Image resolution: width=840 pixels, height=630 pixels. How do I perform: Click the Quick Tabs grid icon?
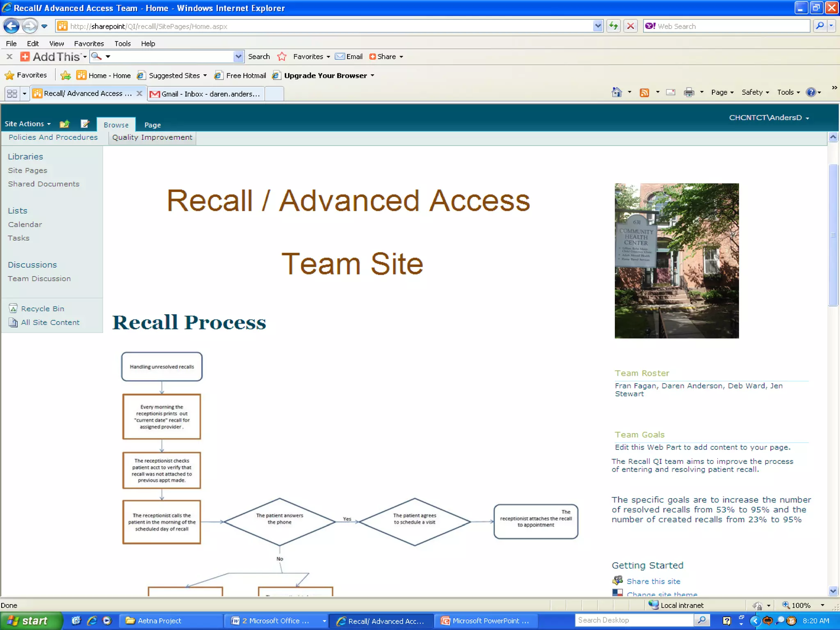[x=12, y=94]
